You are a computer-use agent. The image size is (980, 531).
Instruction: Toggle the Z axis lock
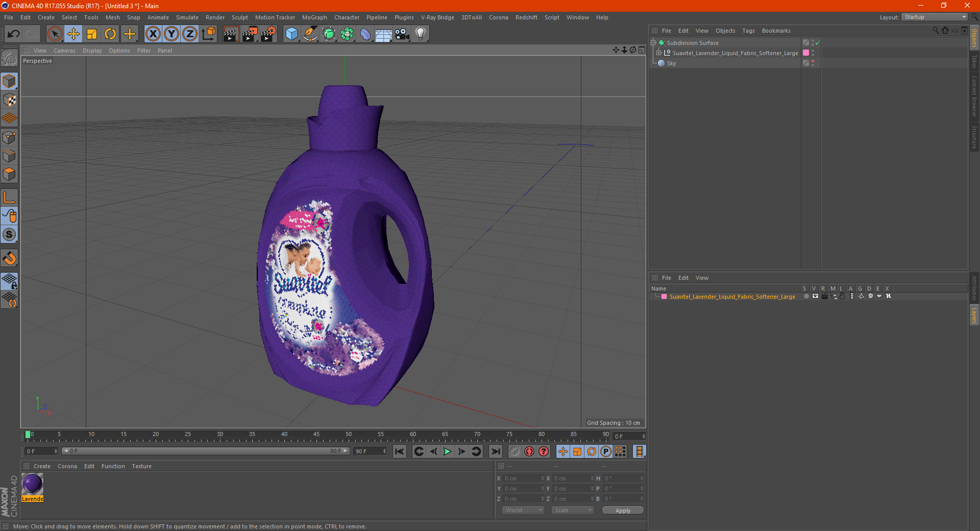click(x=190, y=34)
